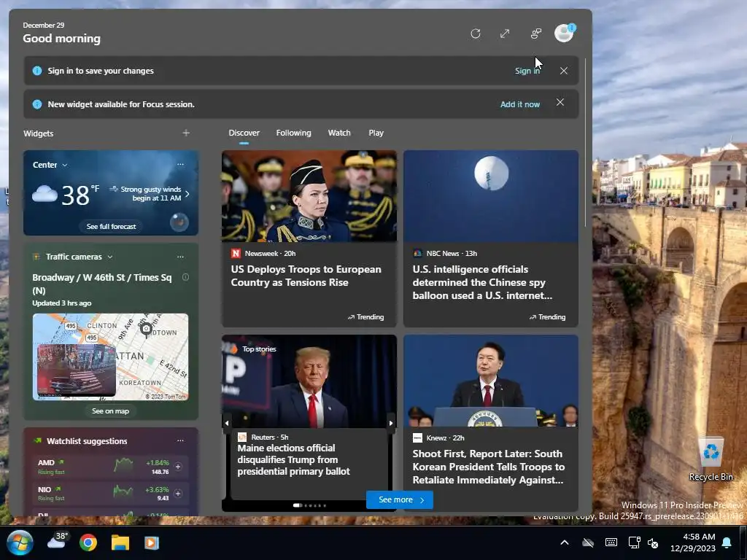Click the round globe icon in weather widget
The image size is (747, 560).
(x=179, y=222)
